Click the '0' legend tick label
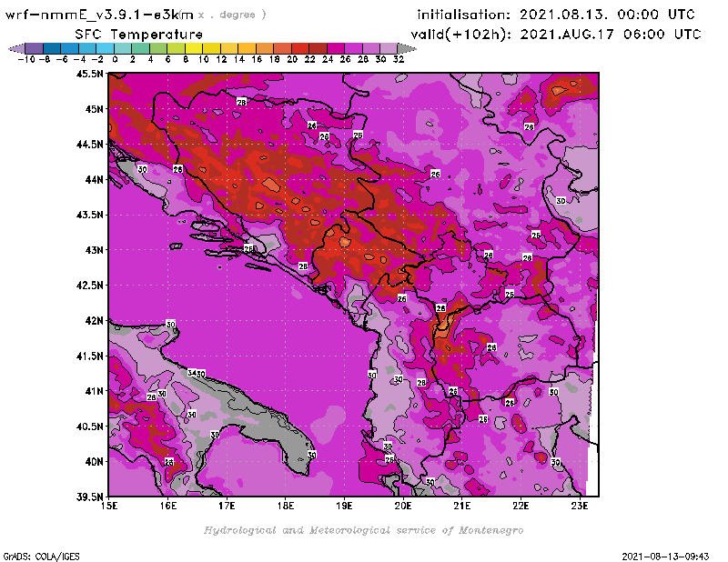The height and width of the screenshot is (562, 728). point(115,59)
